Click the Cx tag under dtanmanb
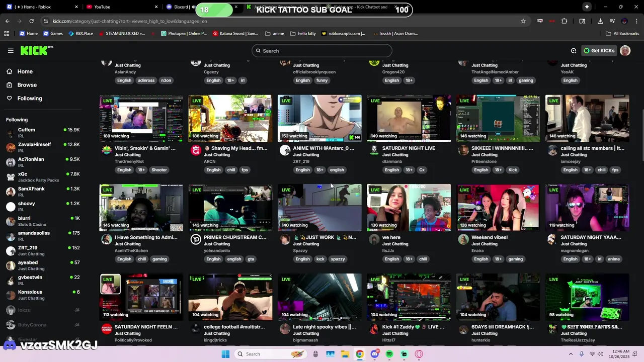This screenshot has width=644, height=362. pos(422,170)
